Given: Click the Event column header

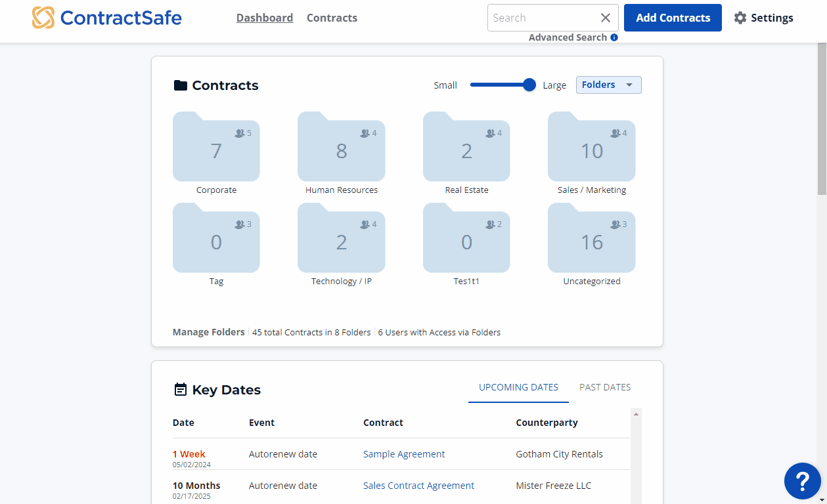Looking at the screenshot, I should [x=261, y=423].
